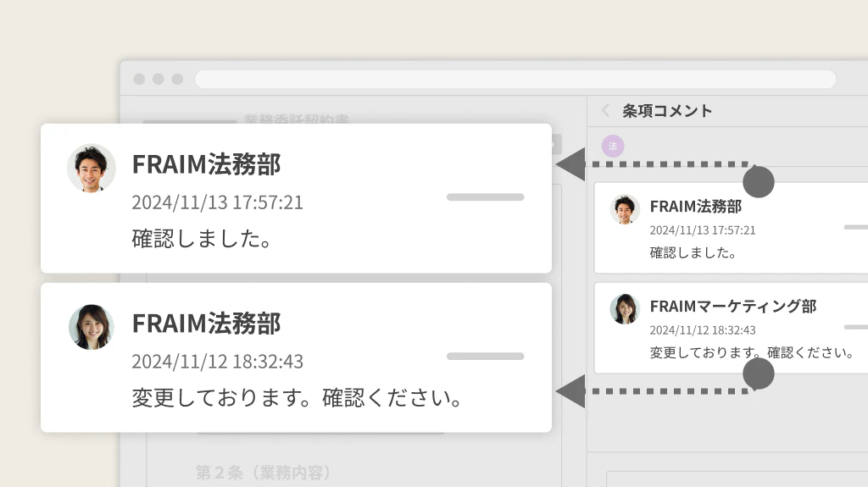Click the dark circle marker above the 17:57:21 side comment
The height and width of the screenshot is (487, 868).
coord(758,181)
